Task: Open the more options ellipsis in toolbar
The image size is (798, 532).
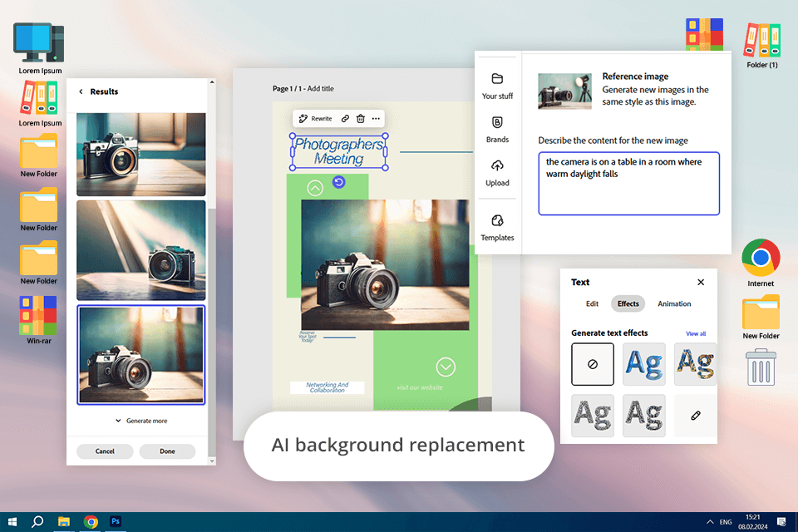Action: click(x=376, y=119)
